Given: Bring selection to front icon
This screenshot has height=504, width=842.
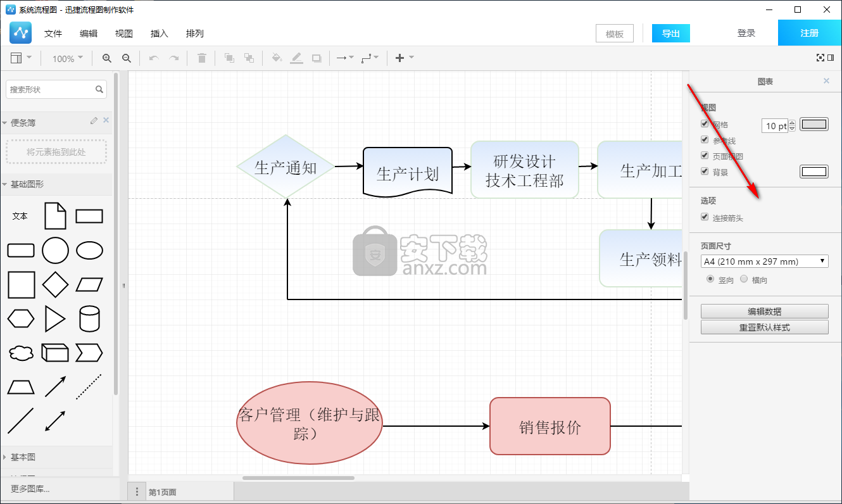Looking at the screenshot, I should pyautogui.click(x=229, y=58).
